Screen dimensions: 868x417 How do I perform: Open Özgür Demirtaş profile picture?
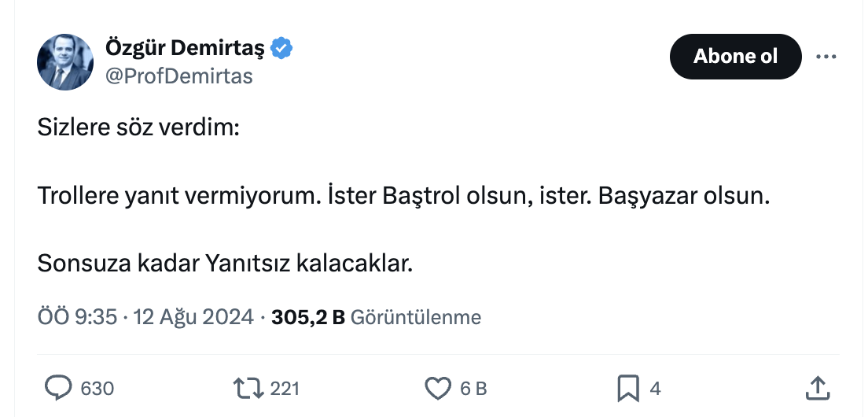66,62
